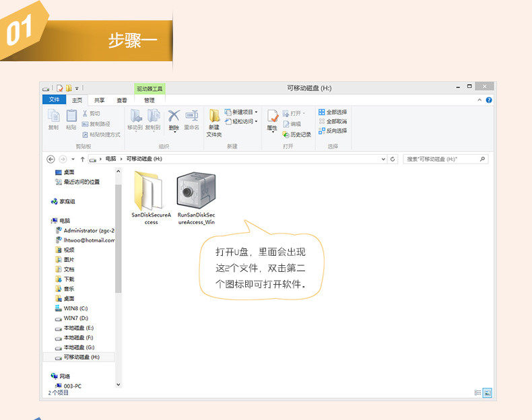The height and width of the screenshot is (420, 532).
Task: Click History (历史记录) in ribbon
Action: (297, 135)
